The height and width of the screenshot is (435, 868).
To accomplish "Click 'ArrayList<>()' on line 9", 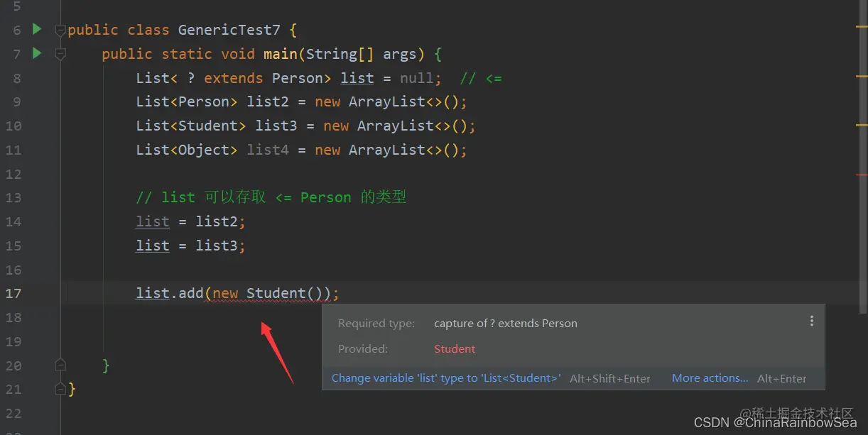I will point(403,102).
